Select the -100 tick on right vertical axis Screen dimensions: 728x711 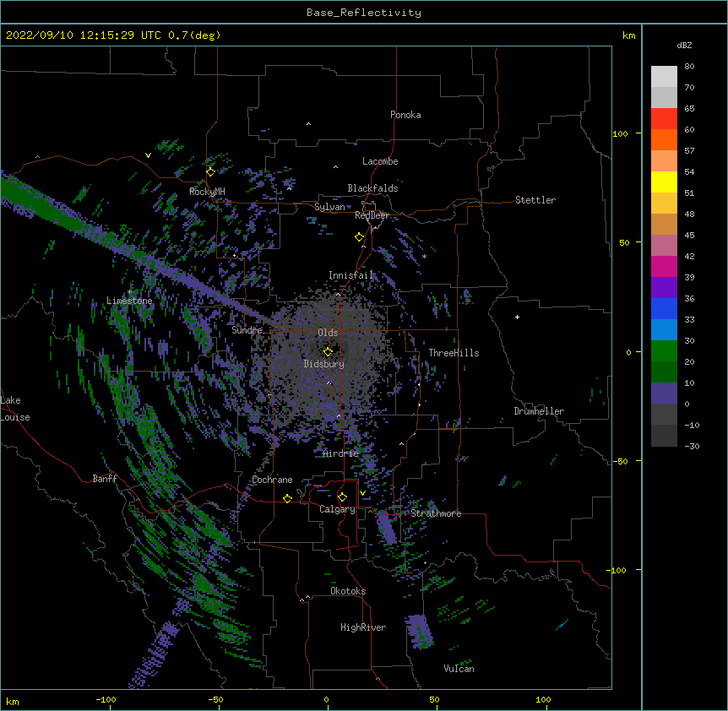[617, 570]
